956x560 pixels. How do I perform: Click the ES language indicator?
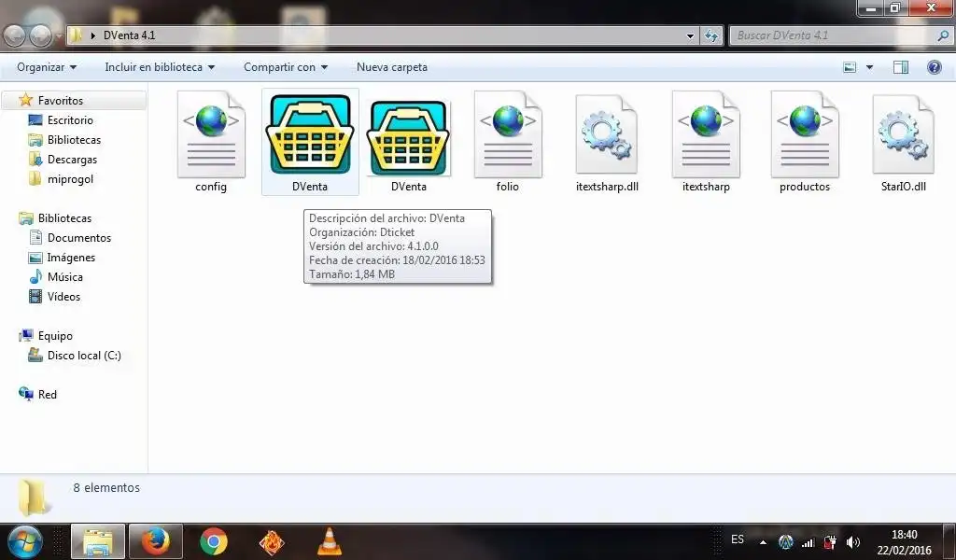click(738, 539)
